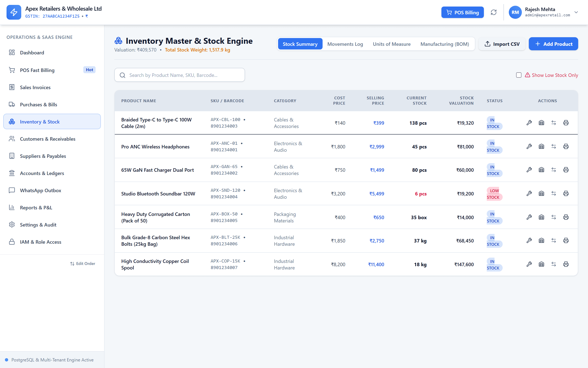Click the Apex lightning bolt logo

pyautogui.click(x=14, y=12)
